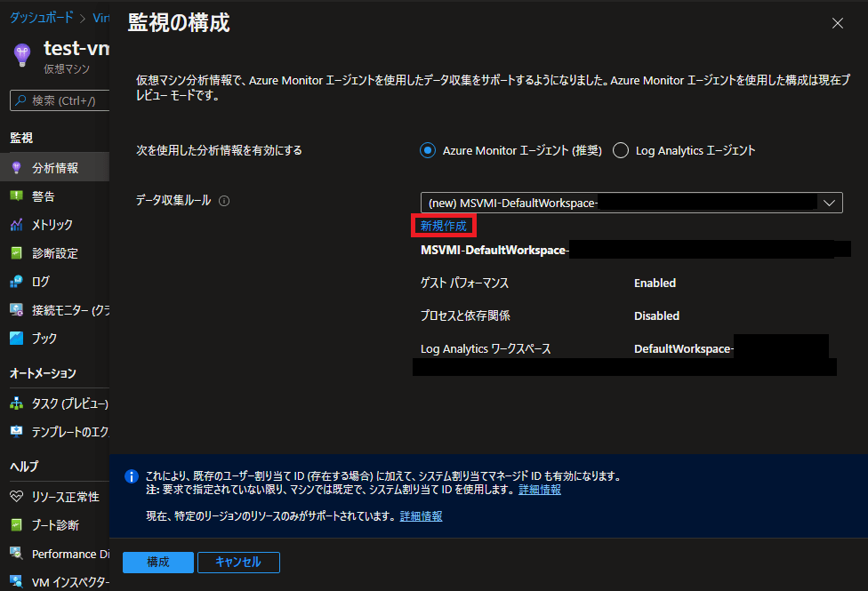Screen dimensions: 868x591
Task: Click the info icon beside データ収集ルール
Action: (x=224, y=201)
